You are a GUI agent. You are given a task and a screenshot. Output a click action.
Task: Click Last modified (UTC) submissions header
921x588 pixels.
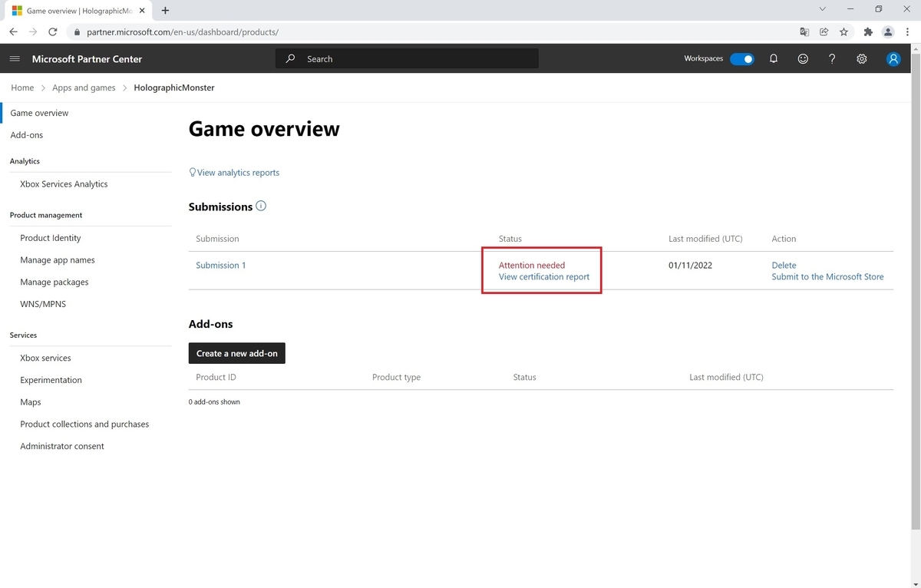click(705, 239)
